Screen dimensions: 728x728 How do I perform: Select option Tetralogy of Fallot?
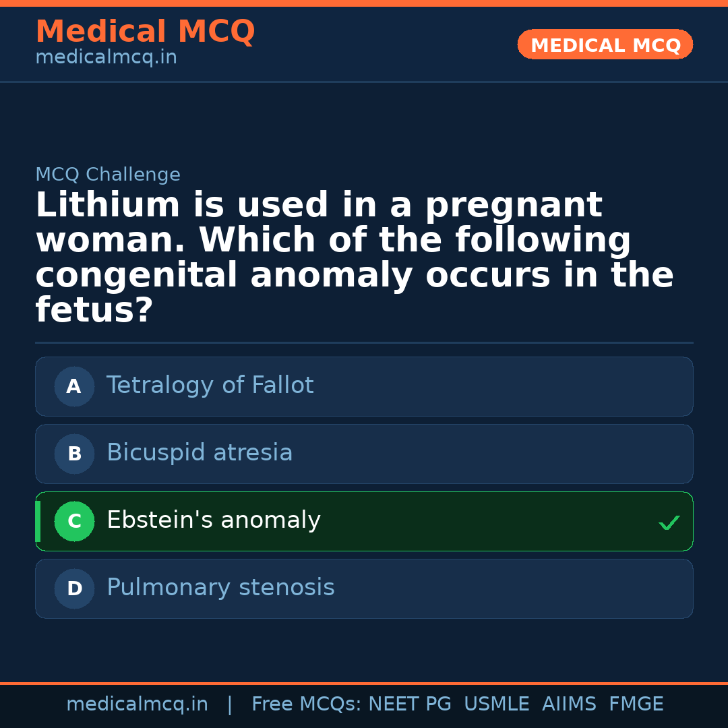point(210,386)
